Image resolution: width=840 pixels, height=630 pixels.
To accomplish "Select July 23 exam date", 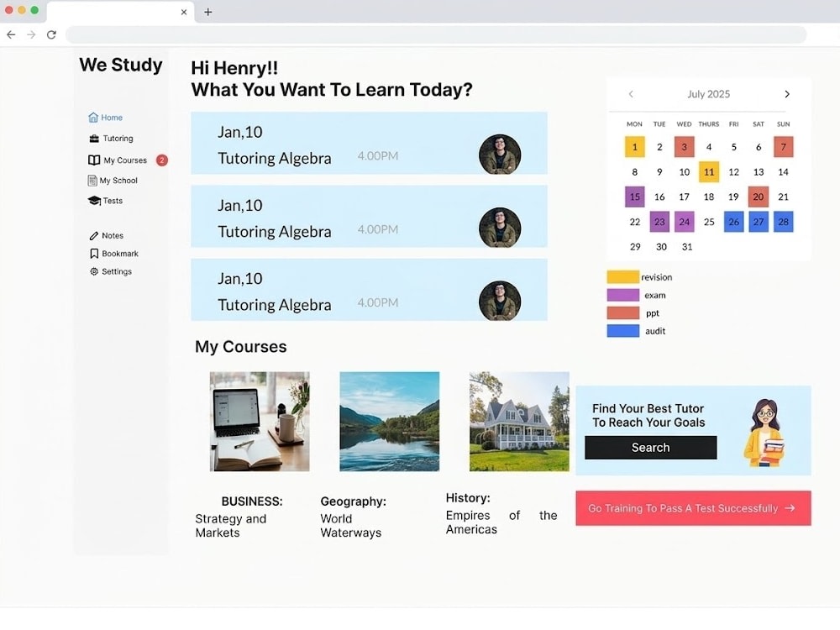I will tap(659, 222).
